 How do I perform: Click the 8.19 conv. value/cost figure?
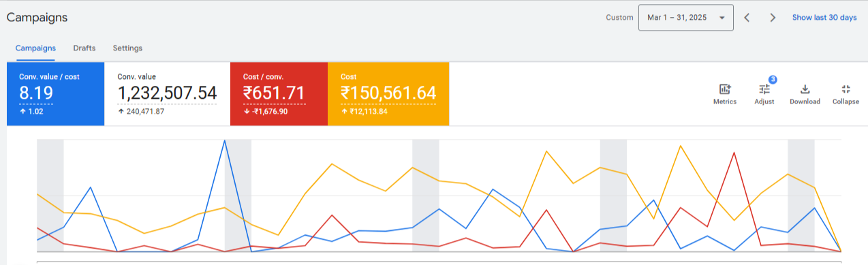pyautogui.click(x=36, y=93)
